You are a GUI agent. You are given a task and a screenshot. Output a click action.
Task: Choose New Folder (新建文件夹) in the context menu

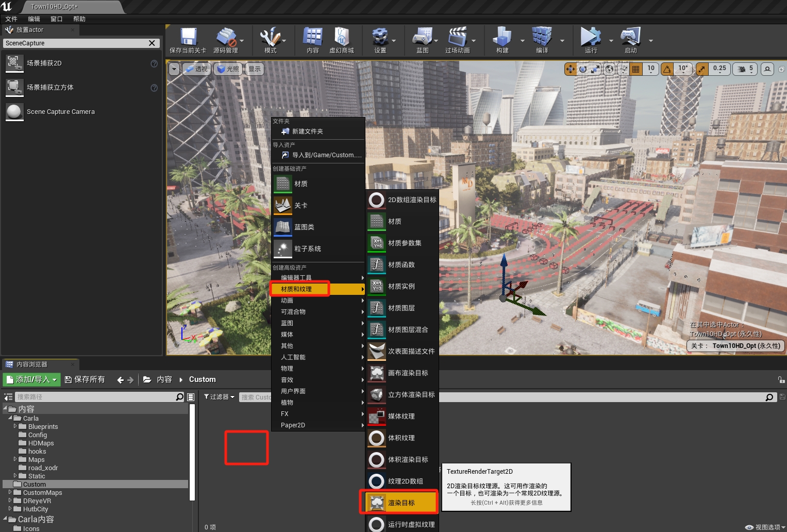point(307,131)
